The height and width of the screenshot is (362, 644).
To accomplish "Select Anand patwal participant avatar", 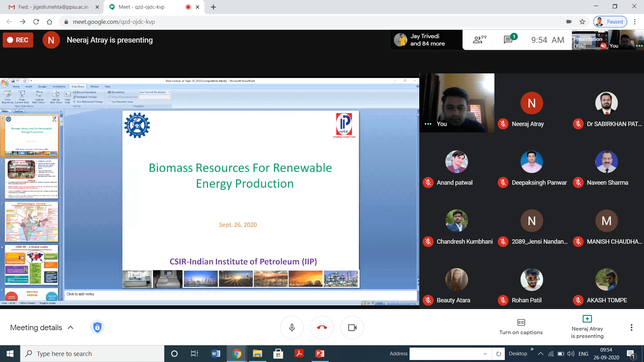I will point(457,162).
